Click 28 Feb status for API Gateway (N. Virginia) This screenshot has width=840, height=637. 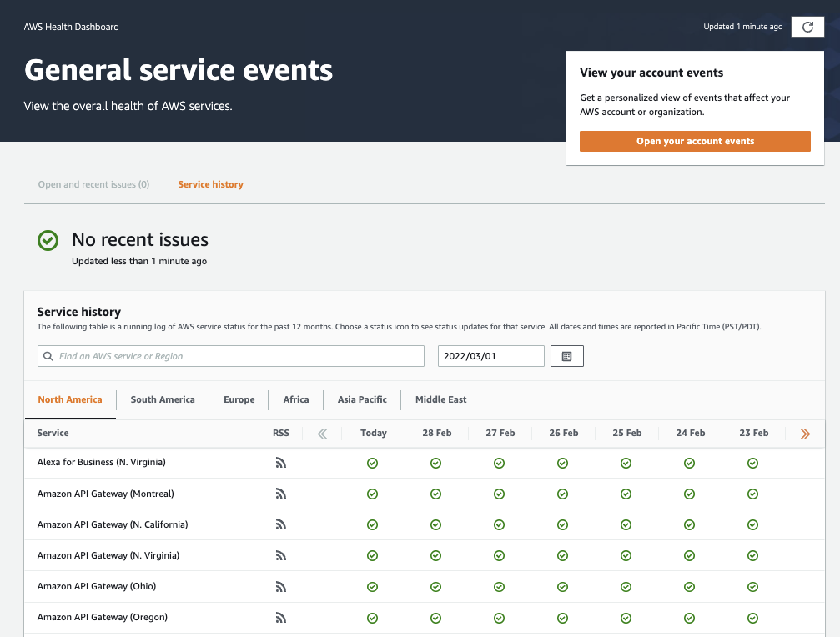(x=435, y=556)
